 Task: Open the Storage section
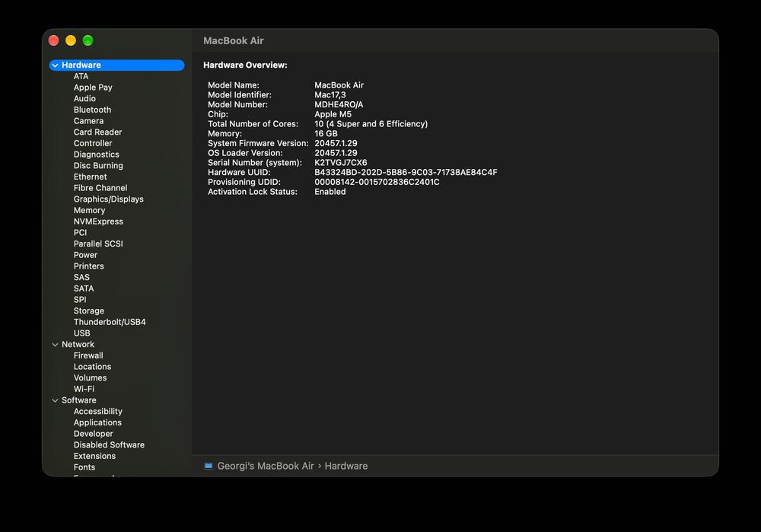[89, 311]
